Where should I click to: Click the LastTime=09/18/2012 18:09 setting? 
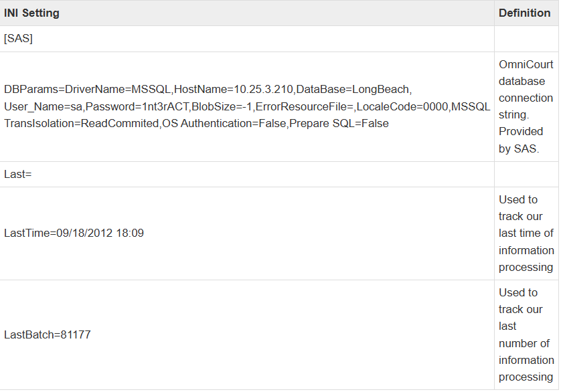74,233
